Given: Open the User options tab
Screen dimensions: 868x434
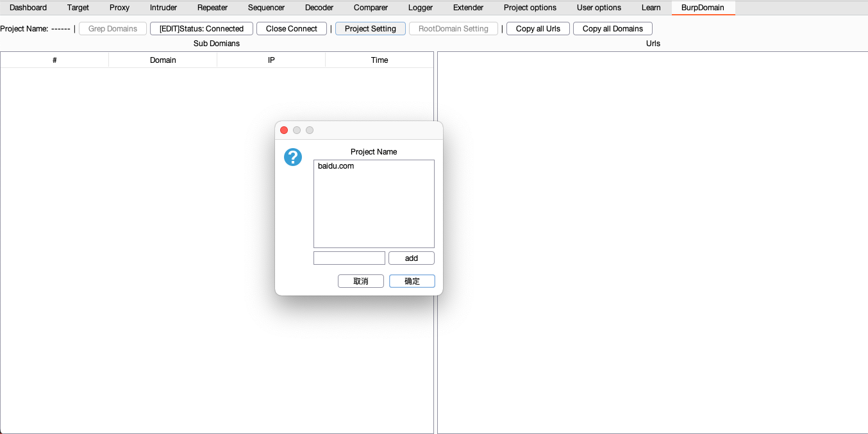Looking at the screenshot, I should pos(599,8).
